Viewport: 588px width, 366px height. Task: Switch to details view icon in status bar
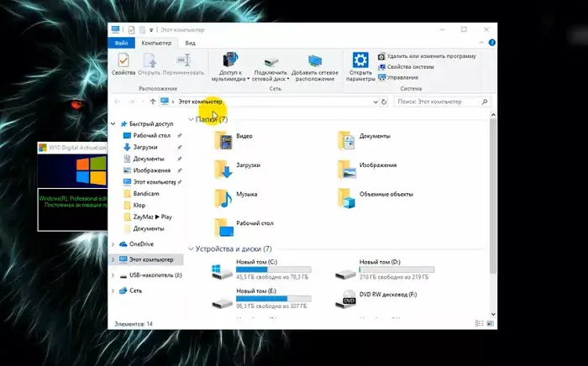tap(480, 324)
